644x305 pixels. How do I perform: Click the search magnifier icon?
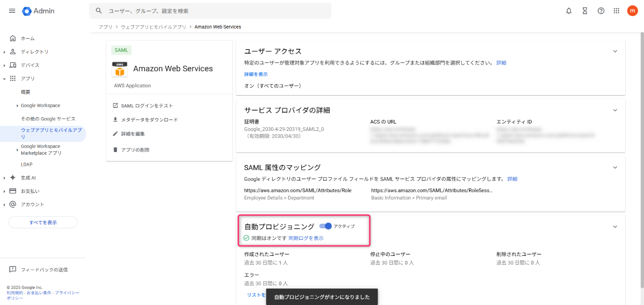tap(99, 11)
